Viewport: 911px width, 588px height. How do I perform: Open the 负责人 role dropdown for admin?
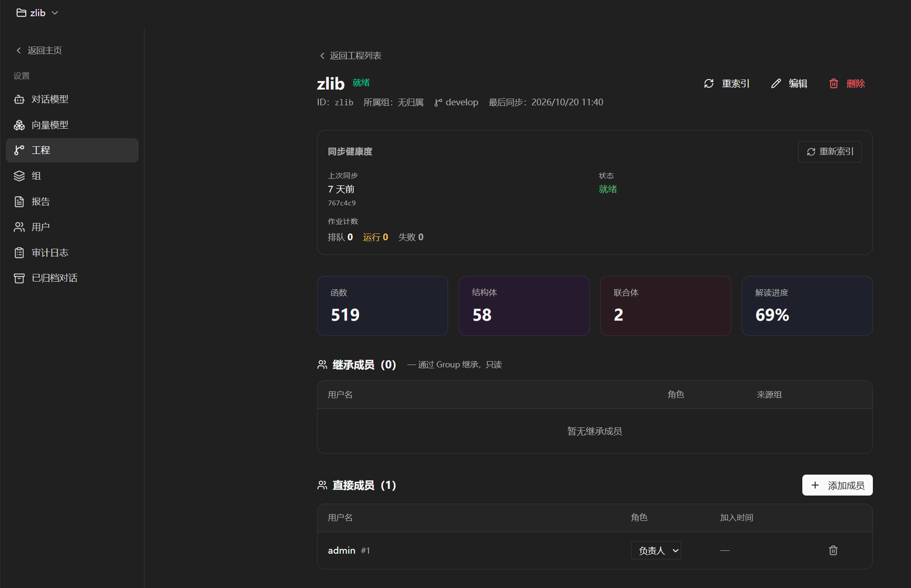coord(656,550)
